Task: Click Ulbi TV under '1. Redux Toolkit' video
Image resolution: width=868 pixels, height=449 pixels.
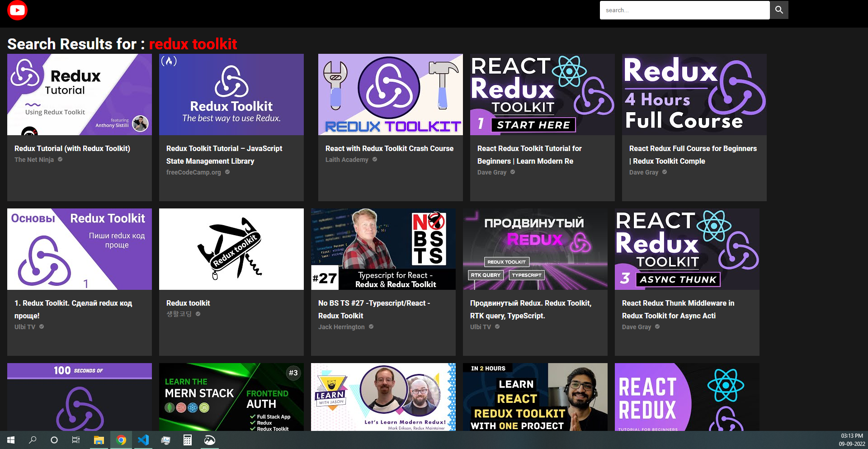Action: point(25,327)
